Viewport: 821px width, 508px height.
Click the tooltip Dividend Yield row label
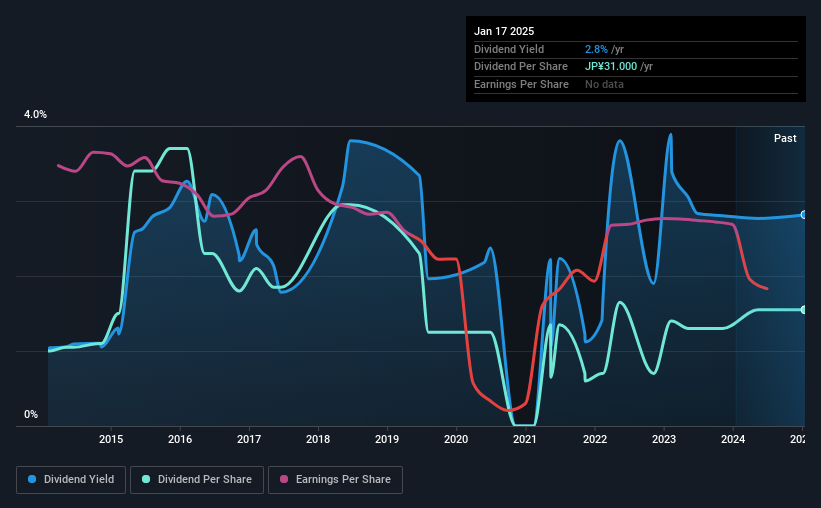[509, 49]
